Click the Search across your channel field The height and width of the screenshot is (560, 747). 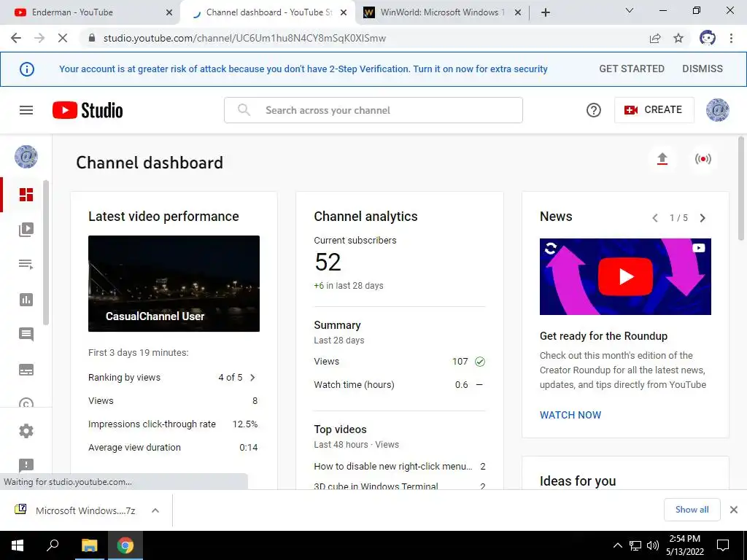coord(373,110)
